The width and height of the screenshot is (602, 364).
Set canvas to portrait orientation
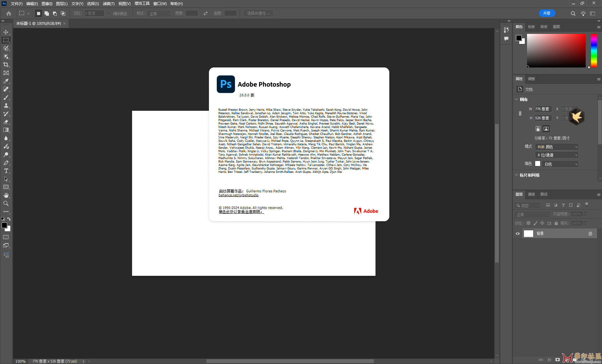click(x=538, y=129)
